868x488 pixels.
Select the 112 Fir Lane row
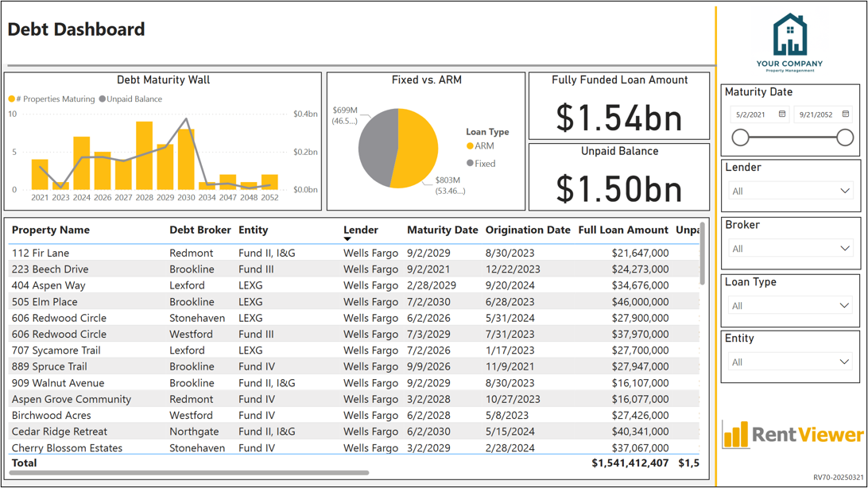point(355,253)
